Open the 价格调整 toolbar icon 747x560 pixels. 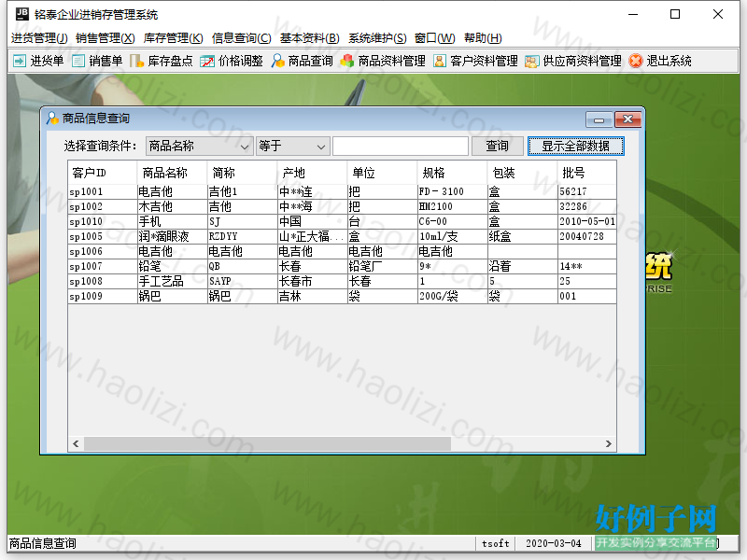[207, 61]
